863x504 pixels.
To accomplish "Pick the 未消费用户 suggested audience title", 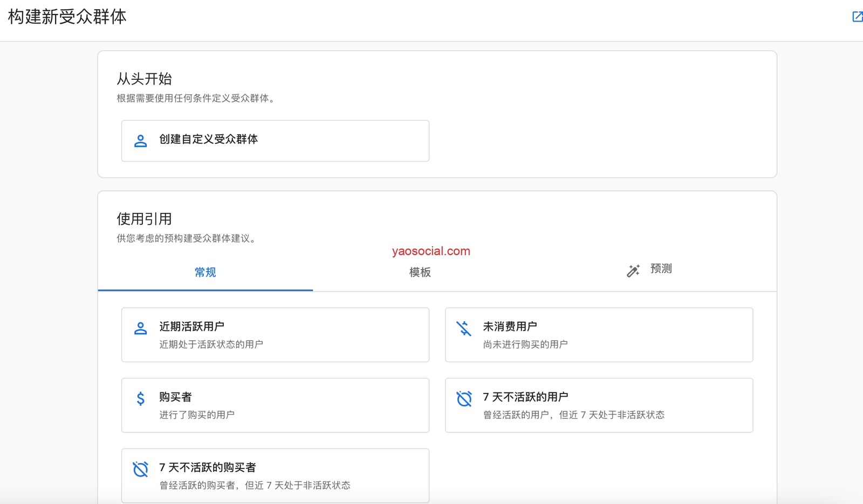I will point(510,327).
